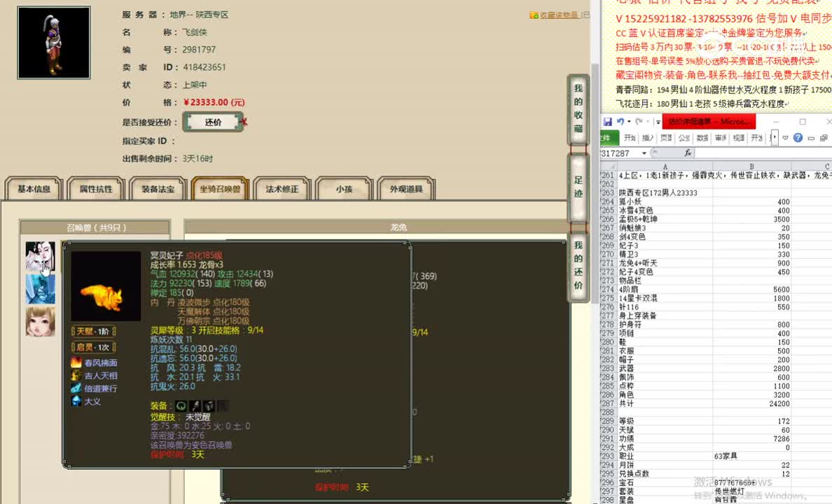Collapse the 天赋·1阶 section
This screenshot has width=832, height=504.
[x=93, y=331]
